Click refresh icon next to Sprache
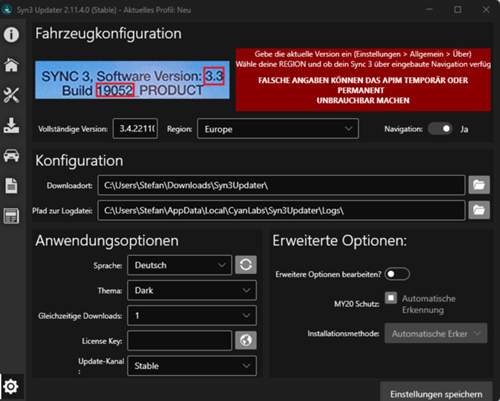 coord(246,265)
